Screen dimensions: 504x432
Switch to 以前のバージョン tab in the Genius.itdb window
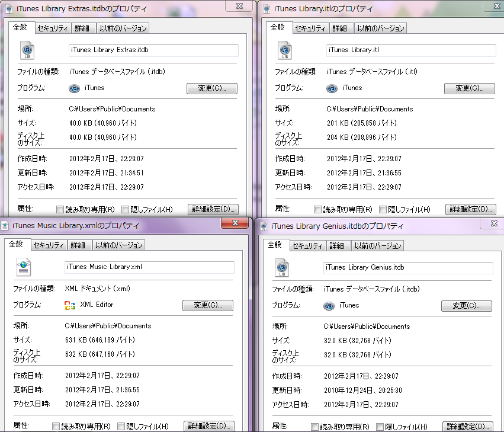378,246
